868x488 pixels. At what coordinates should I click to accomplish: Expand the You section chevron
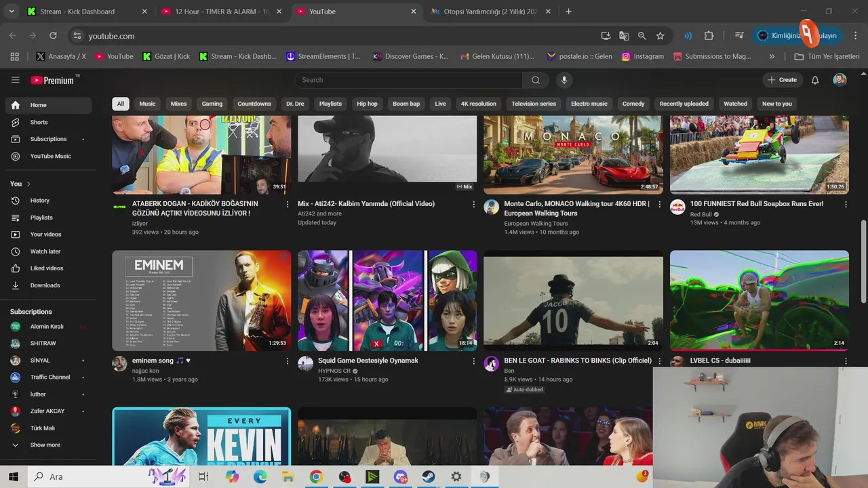point(28,184)
